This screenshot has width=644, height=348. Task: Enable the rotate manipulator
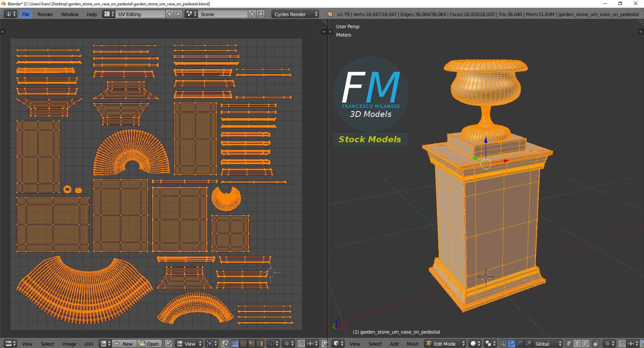pyautogui.click(x=520, y=344)
